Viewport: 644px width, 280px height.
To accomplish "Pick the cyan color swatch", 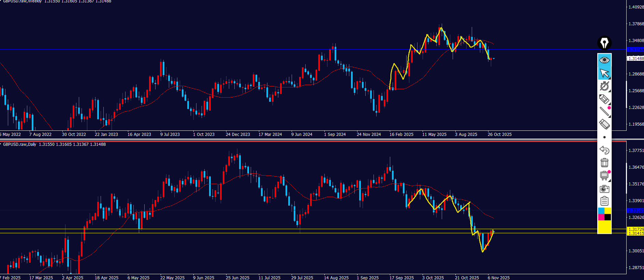I will [x=601, y=211].
